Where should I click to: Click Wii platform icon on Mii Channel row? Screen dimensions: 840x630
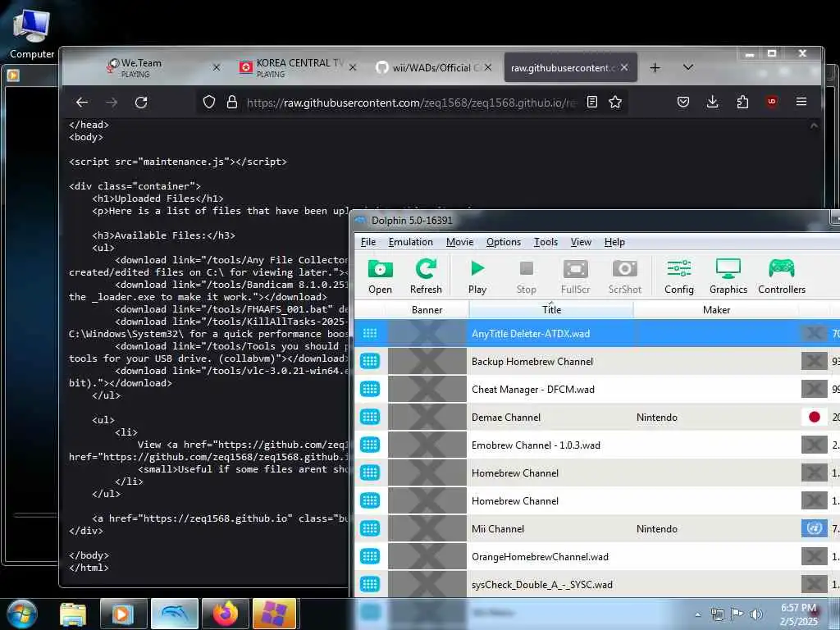[370, 528]
